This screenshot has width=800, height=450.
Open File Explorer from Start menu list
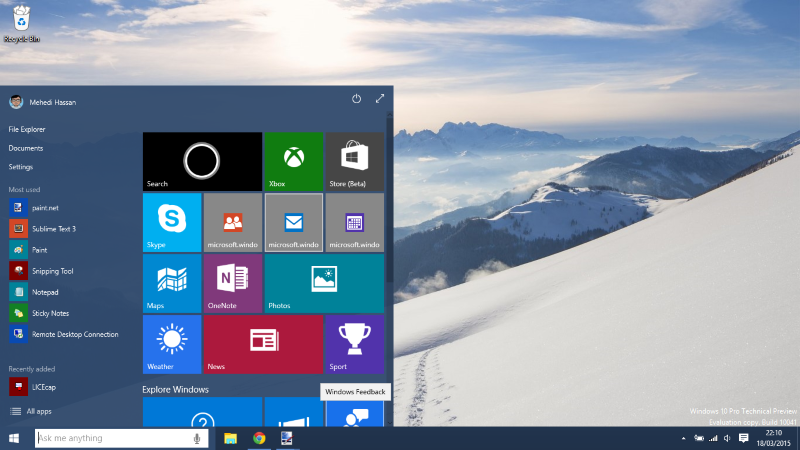click(x=27, y=129)
